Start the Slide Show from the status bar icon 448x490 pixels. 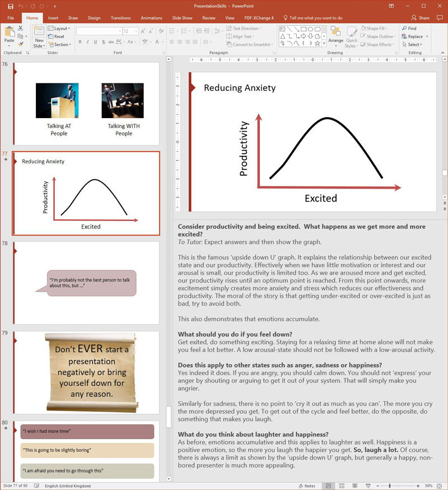368,486
